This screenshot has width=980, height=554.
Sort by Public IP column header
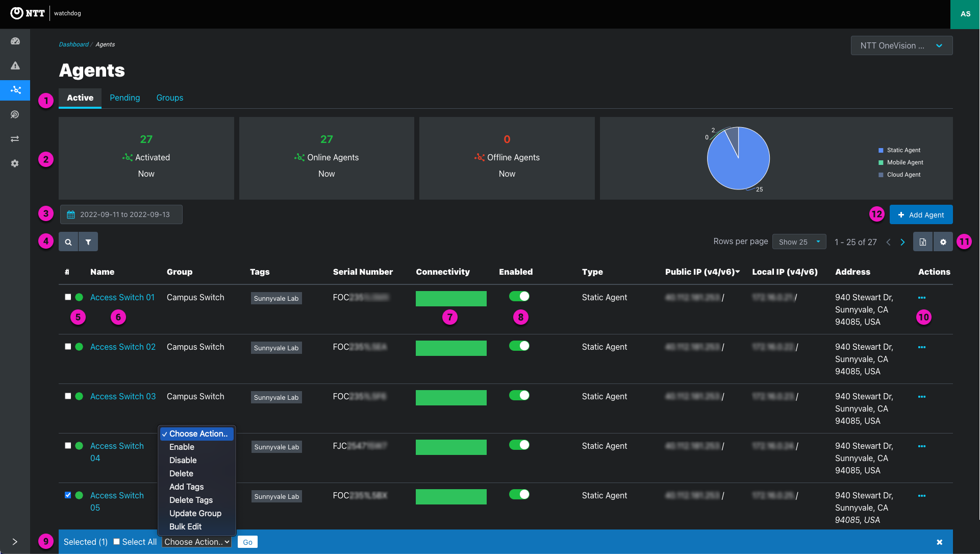click(x=702, y=272)
